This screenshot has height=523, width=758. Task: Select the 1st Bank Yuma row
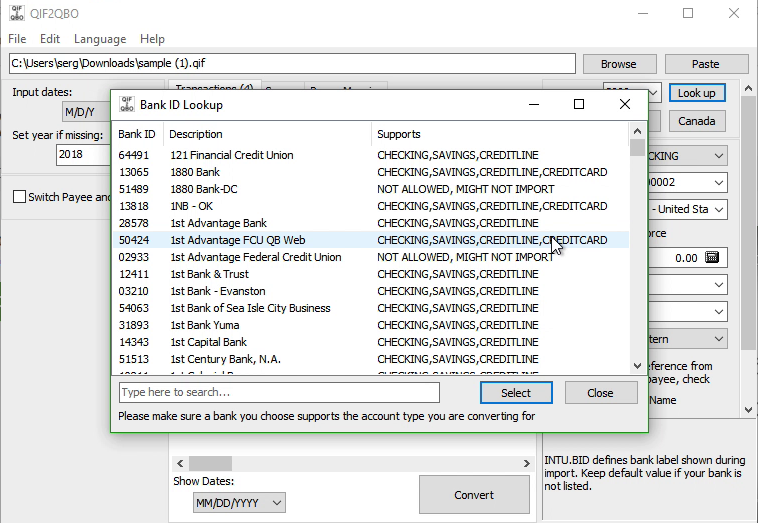pos(371,325)
